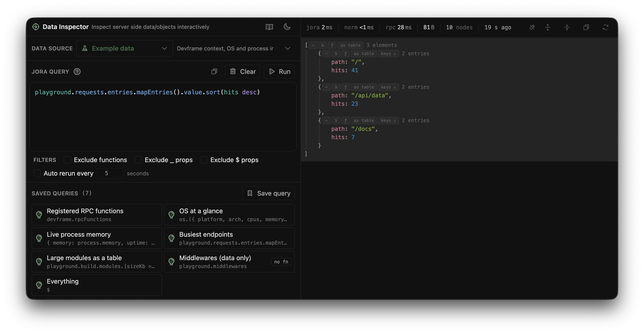Collapse the root array with its minus button
Viewport: 644px width, 334px height.
[313, 45]
